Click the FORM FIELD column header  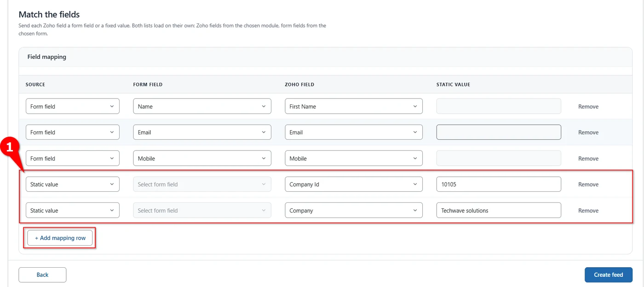[148, 85]
